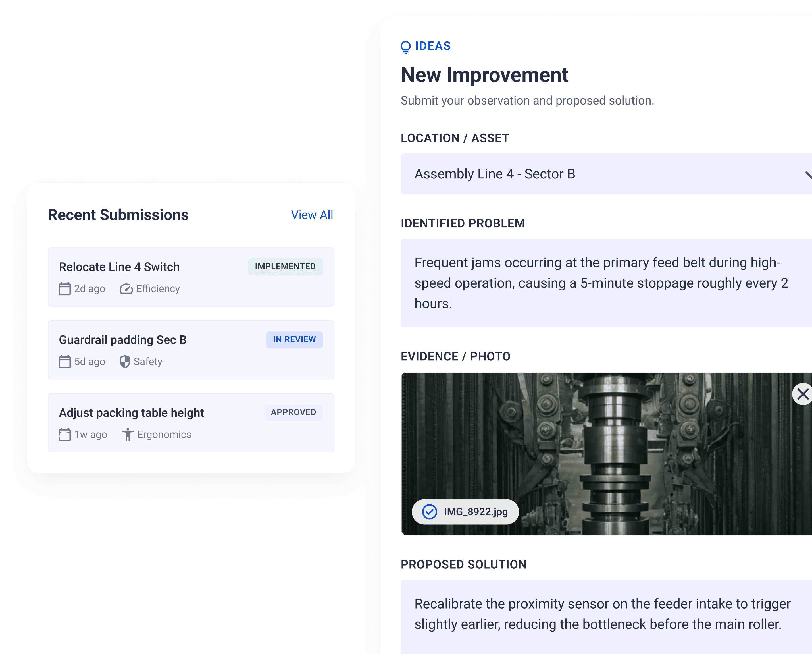Click the Safety shield icon
The width and height of the screenshot is (812, 654).
125,362
